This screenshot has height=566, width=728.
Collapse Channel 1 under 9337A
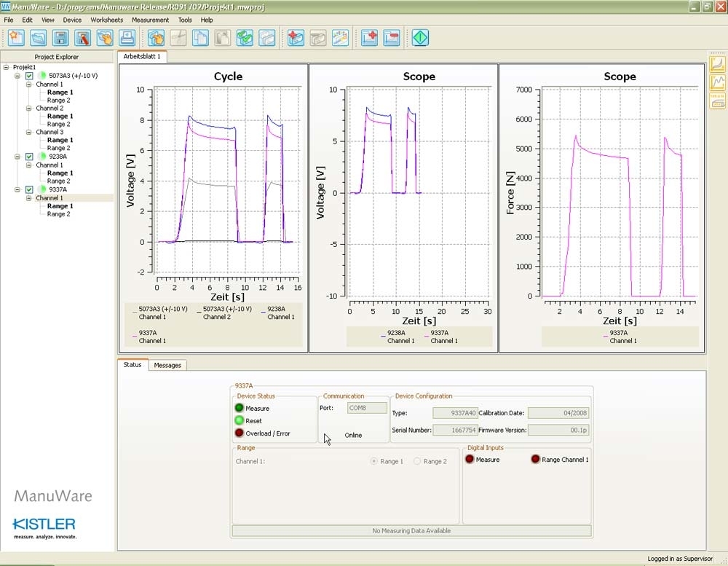(29, 198)
